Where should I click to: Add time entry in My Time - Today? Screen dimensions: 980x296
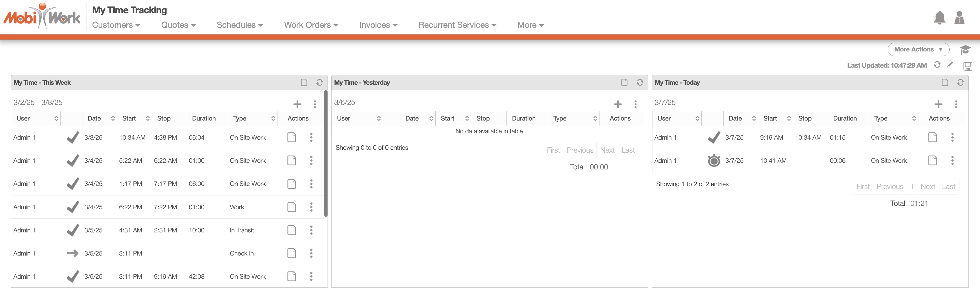coord(938,104)
